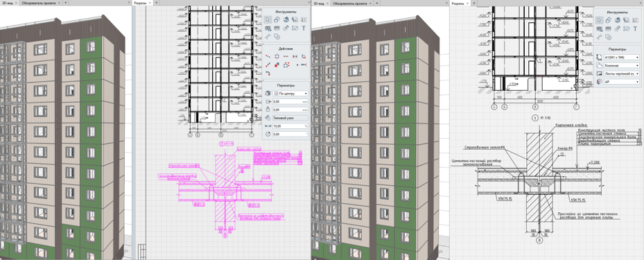
Task: Select the Text tool in left Инструменты panel
Action: [303, 28]
